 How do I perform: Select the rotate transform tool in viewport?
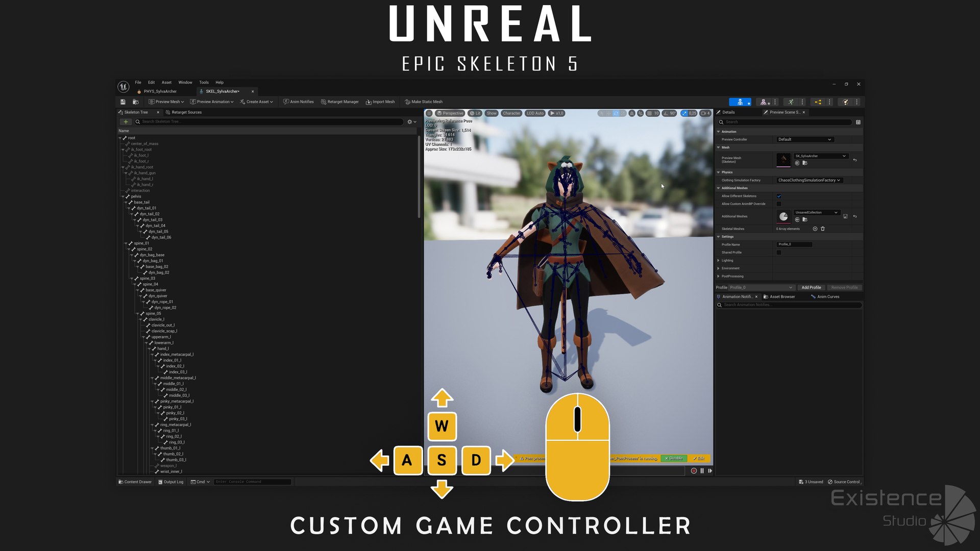[x=616, y=113]
